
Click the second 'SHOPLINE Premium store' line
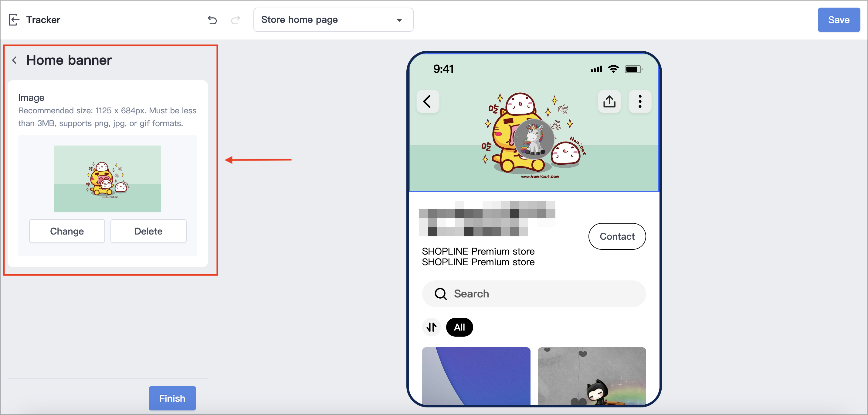coord(478,262)
